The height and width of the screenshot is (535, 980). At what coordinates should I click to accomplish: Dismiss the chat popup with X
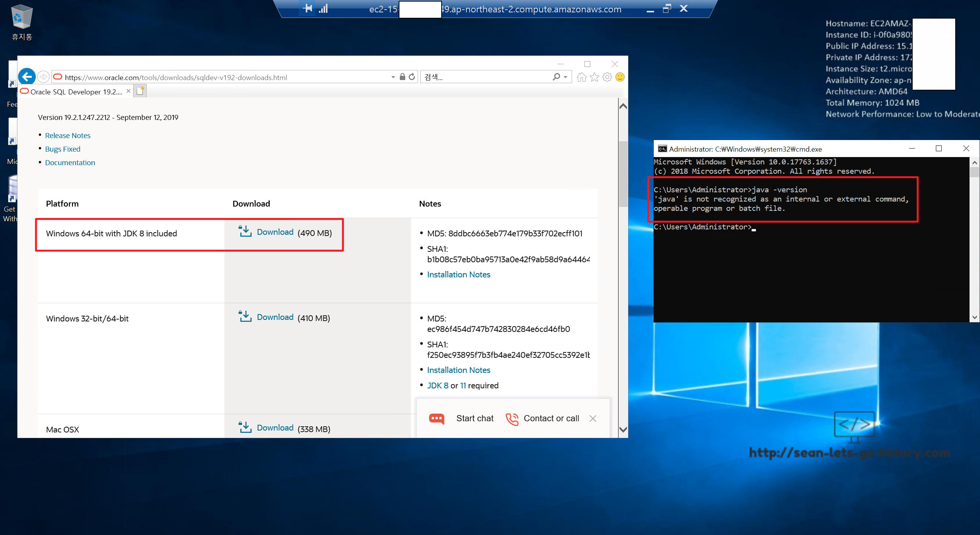click(593, 419)
